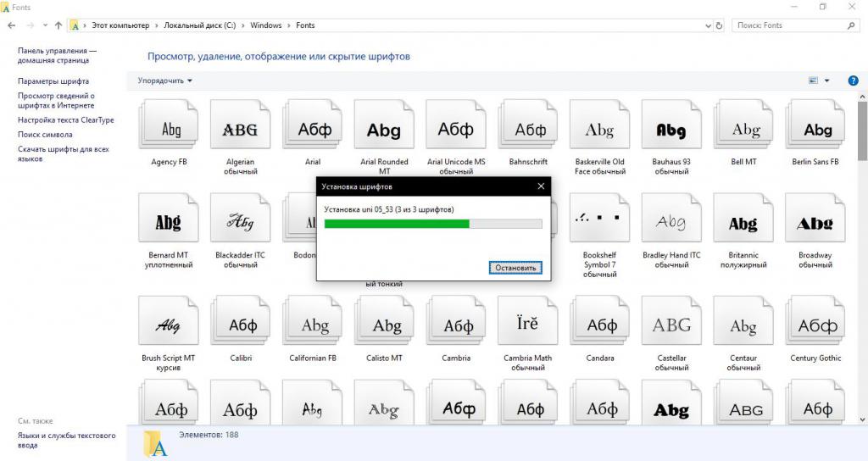
Task: Click Локальный диск (C:) breadcrumb
Action: point(199,25)
